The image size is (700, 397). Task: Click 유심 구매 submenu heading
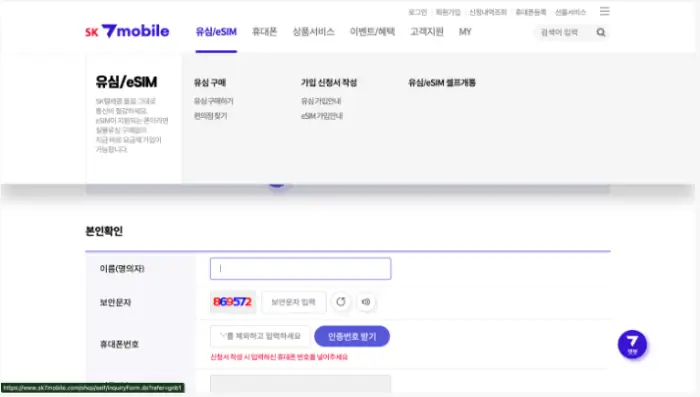click(x=210, y=83)
